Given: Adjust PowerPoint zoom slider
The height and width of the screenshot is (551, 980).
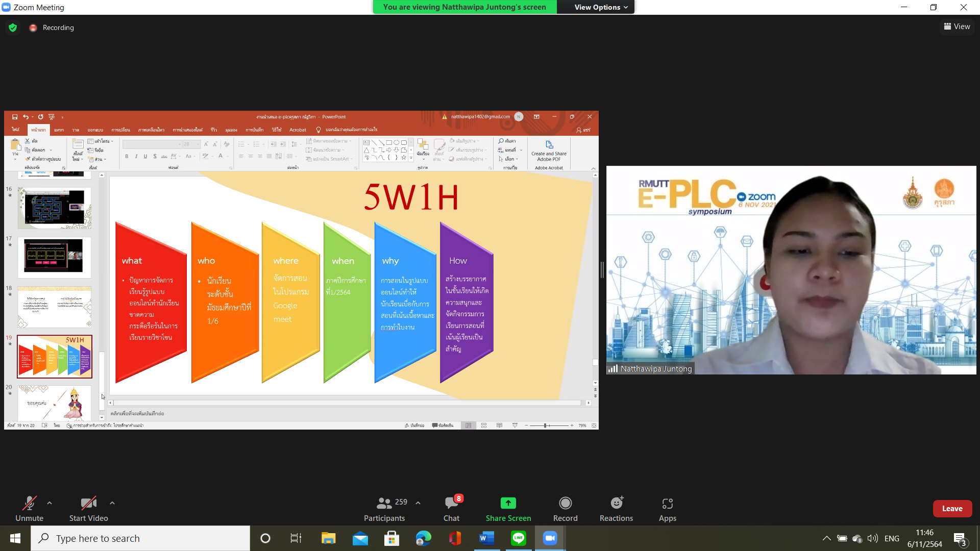Looking at the screenshot, I should click(x=549, y=425).
